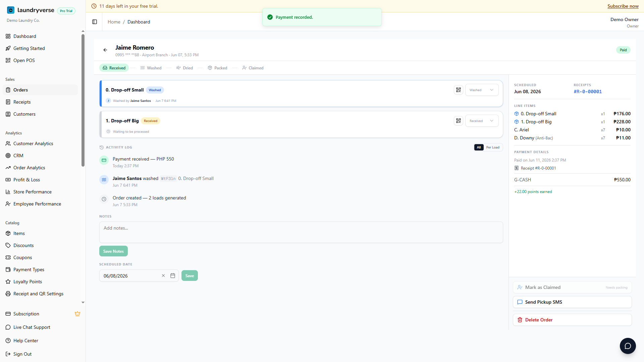The height and width of the screenshot is (362, 644).
Task: Select the Dried stage step
Action: pyautogui.click(x=184, y=68)
